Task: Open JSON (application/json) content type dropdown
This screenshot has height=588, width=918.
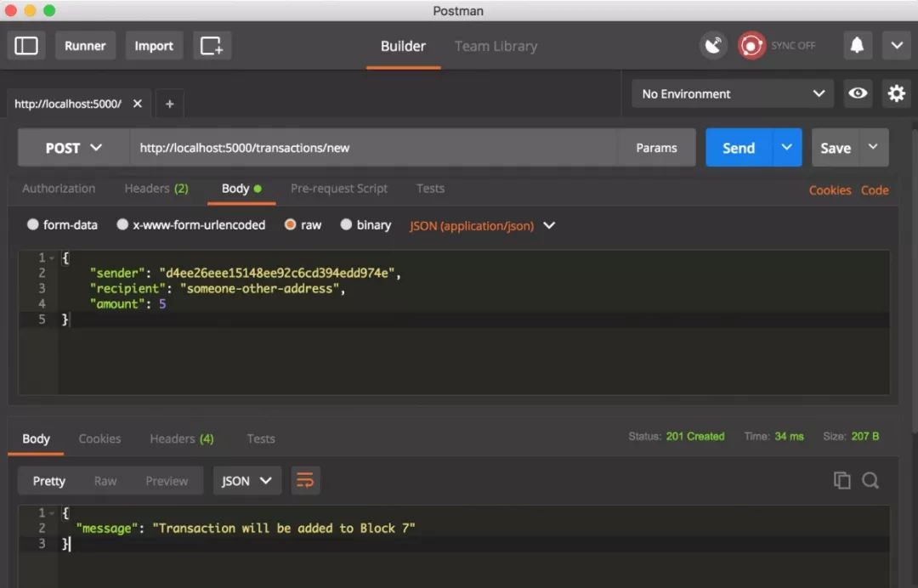Action: tap(483, 226)
